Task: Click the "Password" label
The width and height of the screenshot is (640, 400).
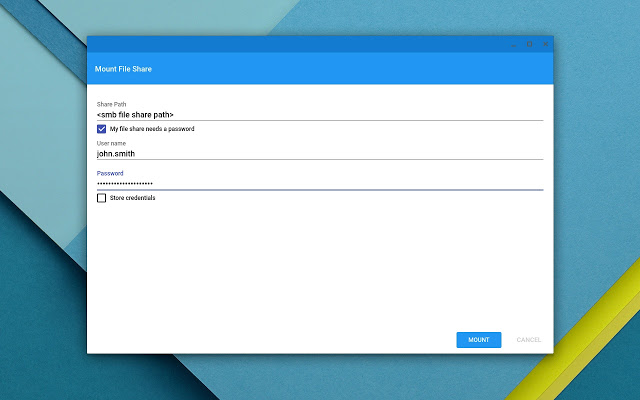Action: pyautogui.click(x=110, y=173)
